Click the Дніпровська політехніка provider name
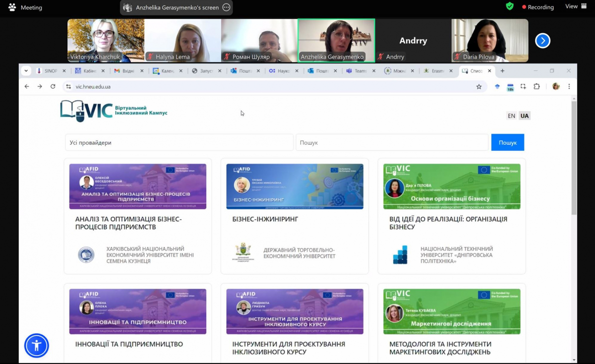The width and height of the screenshot is (595, 364). tap(457, 255)
